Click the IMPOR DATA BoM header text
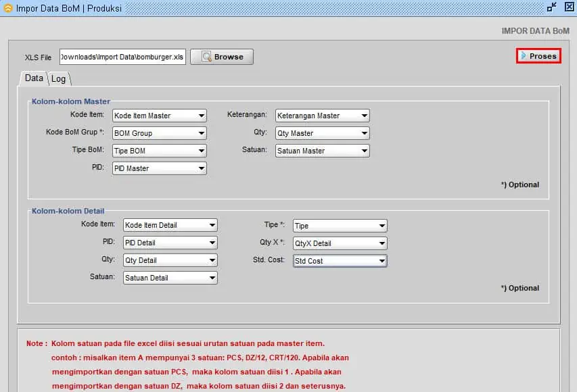This screenshot has width=577, height=392. [536, 31]
